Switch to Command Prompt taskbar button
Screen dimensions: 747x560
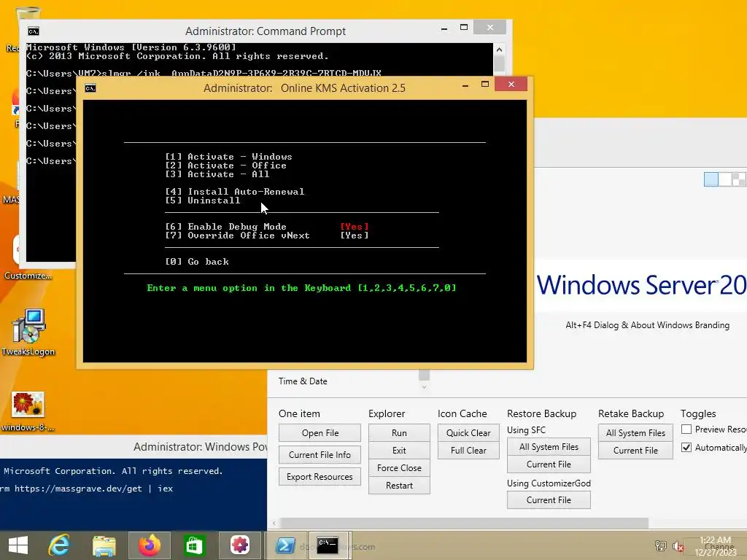[328, 545]
